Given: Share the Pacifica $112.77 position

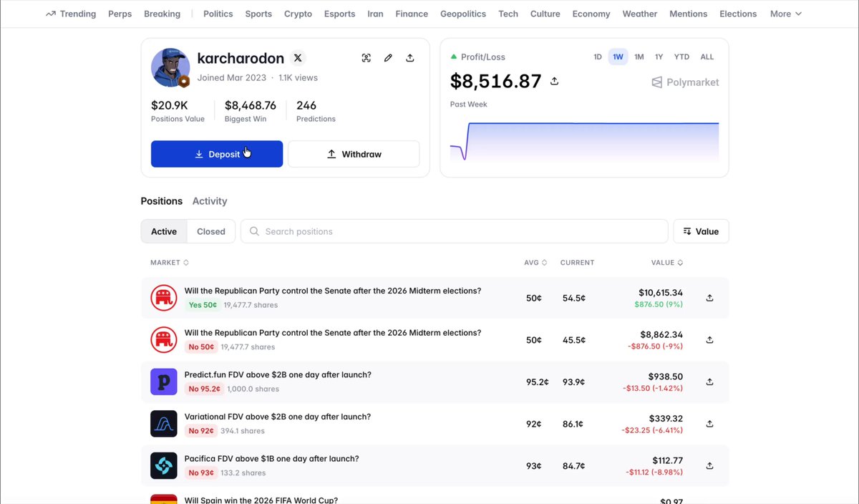Looking at the screenshot, I should tap(709, 466).
